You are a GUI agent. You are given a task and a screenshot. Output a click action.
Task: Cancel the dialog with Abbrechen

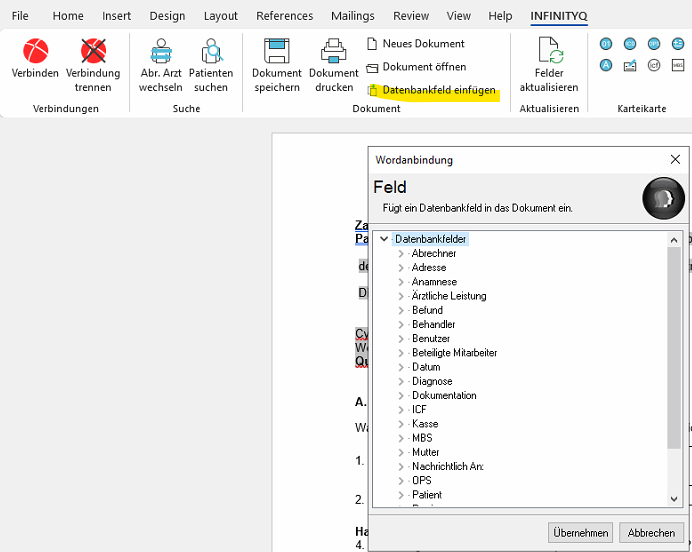pos(651,533)
